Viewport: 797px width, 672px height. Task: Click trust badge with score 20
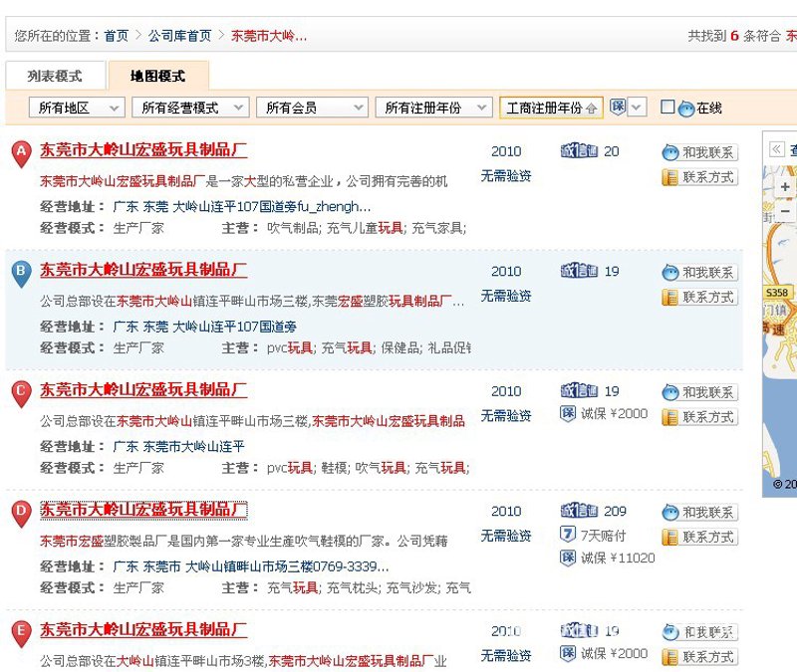click(579, 151)
